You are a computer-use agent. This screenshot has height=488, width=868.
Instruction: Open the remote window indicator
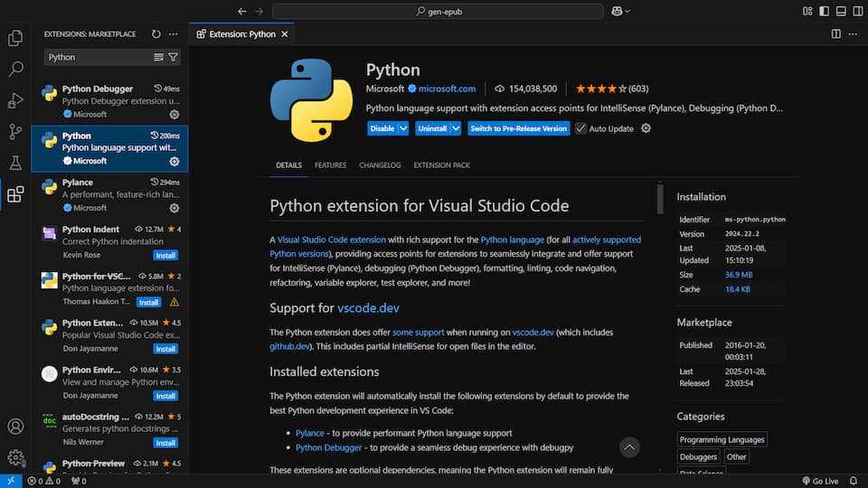pos(11,481)
